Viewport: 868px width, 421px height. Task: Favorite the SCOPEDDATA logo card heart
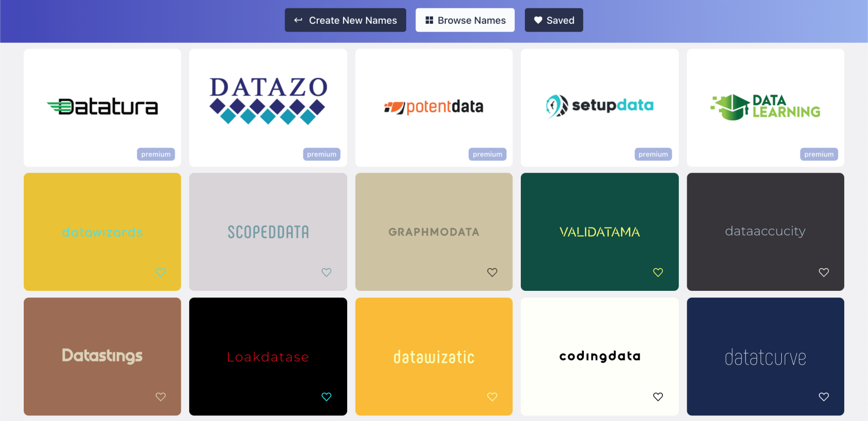[327, 272]
